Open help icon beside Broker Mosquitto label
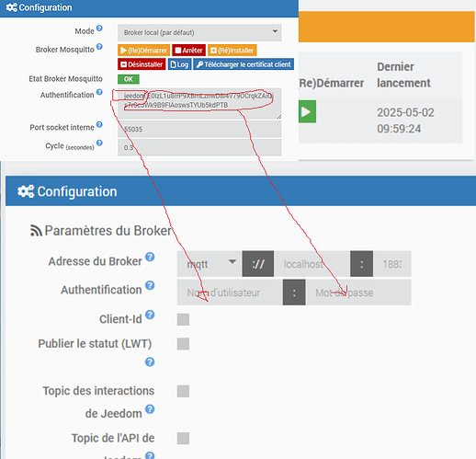The width and height of the screenshot is (476, 459). pyautogui.click(x=99, y=47)
